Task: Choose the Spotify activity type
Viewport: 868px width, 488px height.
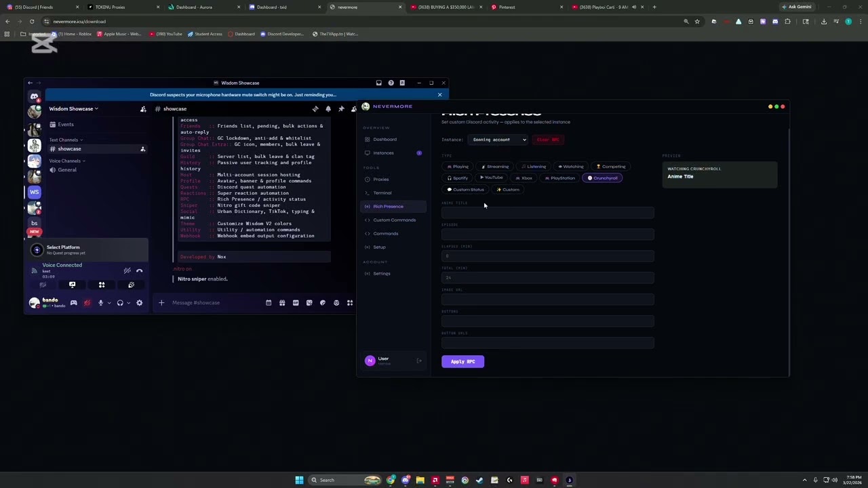Action: point(458,178)
